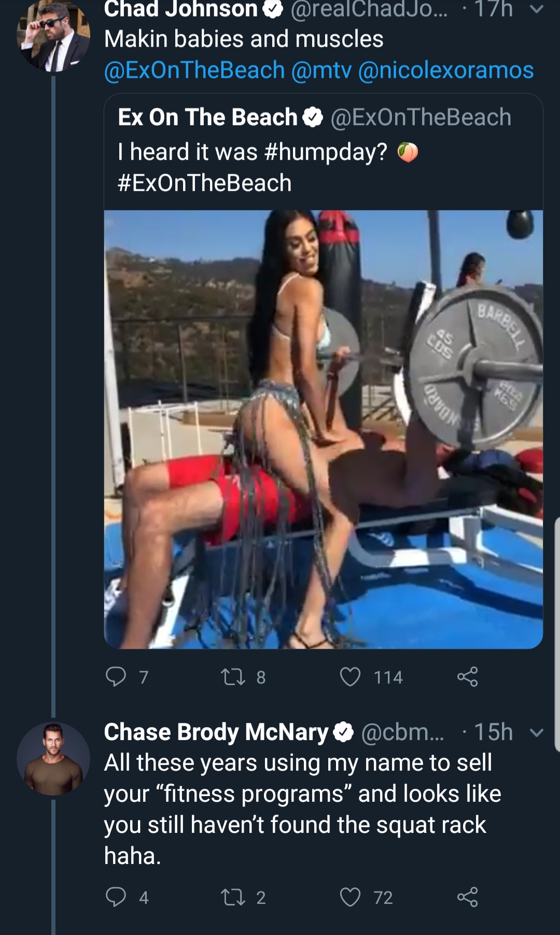Retweet Chad Johnson's tweet
Image resolution: width=560 pixels, height=935 pixels.
tap(233, 677)
